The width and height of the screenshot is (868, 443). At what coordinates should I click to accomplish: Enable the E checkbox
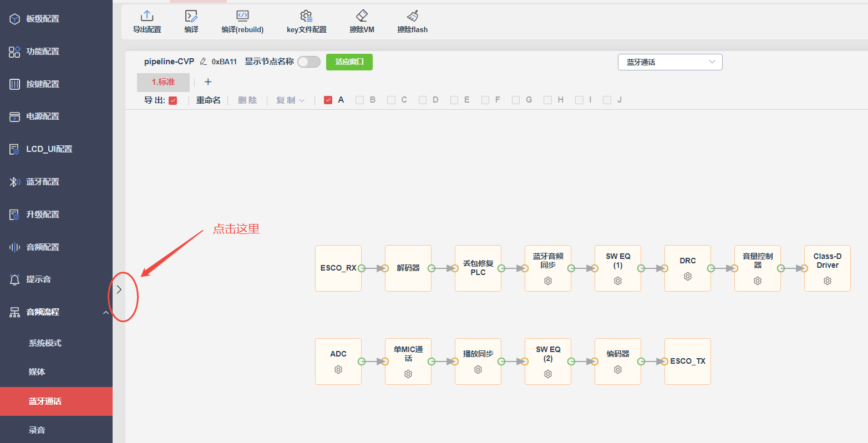tap(454, 100)
